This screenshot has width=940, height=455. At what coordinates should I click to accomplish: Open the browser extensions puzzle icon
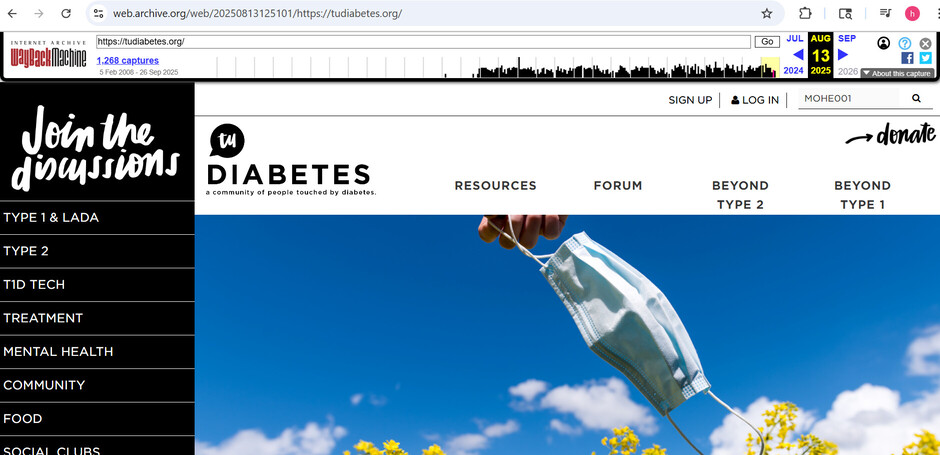(805, 13)
